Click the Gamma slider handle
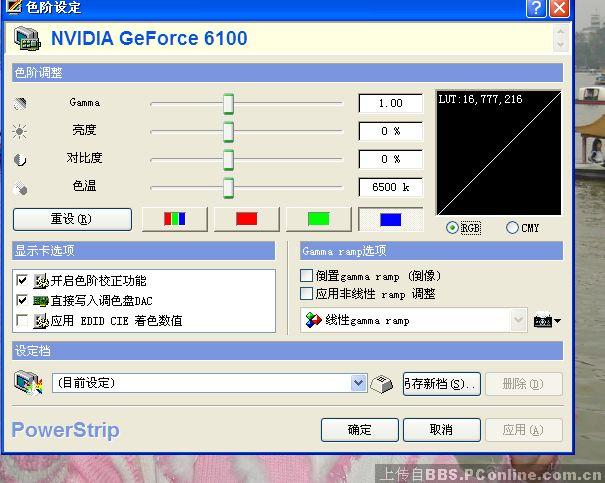The height and width of the screenshot is (483, 605). pyautogui.click(x=228, y=104)
